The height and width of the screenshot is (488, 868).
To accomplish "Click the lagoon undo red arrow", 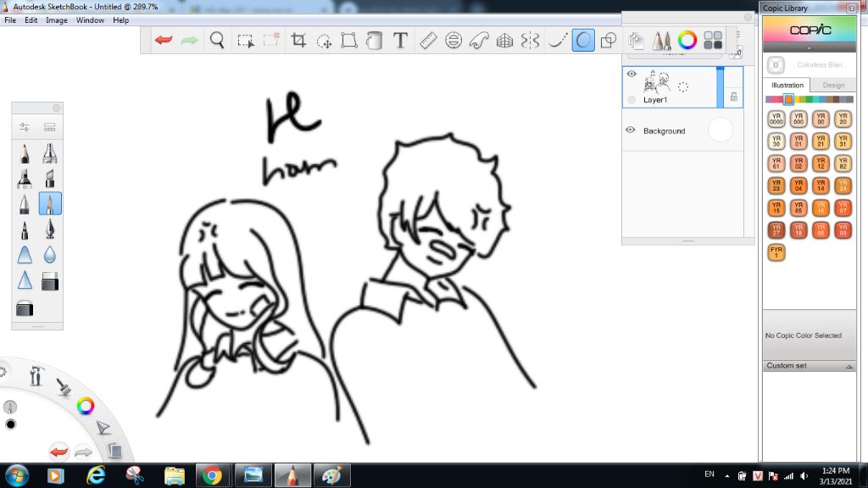I will [x=58, y=452].
